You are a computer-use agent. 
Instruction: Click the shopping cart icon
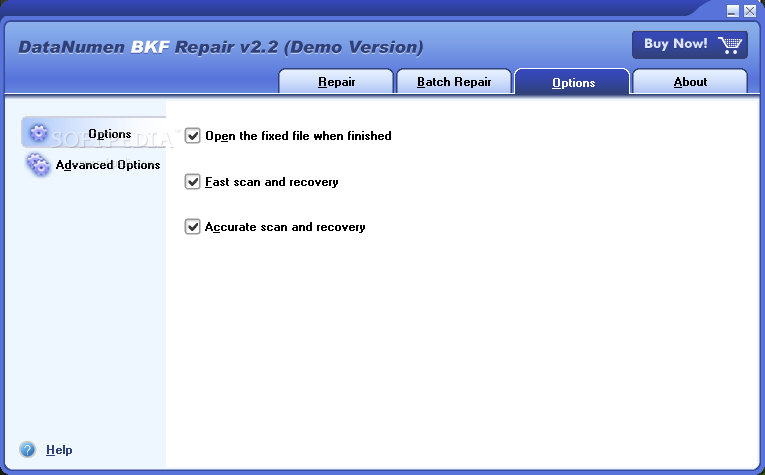pyautogui.click(x=730, y=45)
